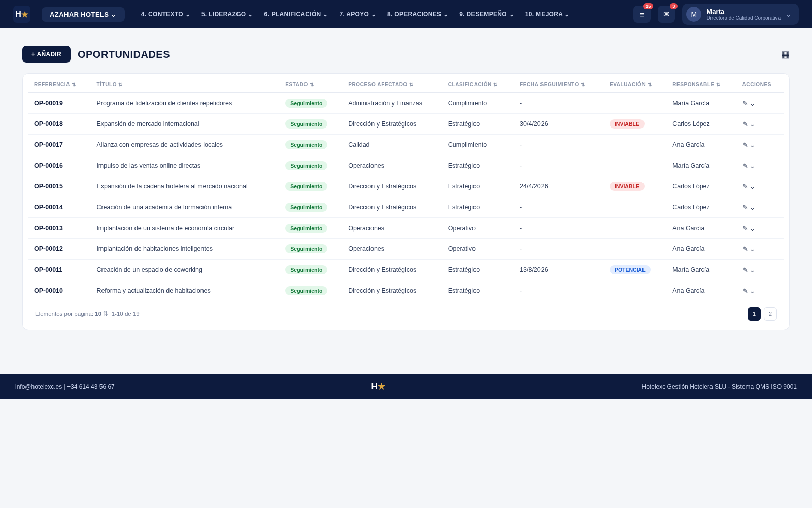Open the task list icon with 25 badge
The width and height of the screenshot is (812, 508).
point(642,14)
